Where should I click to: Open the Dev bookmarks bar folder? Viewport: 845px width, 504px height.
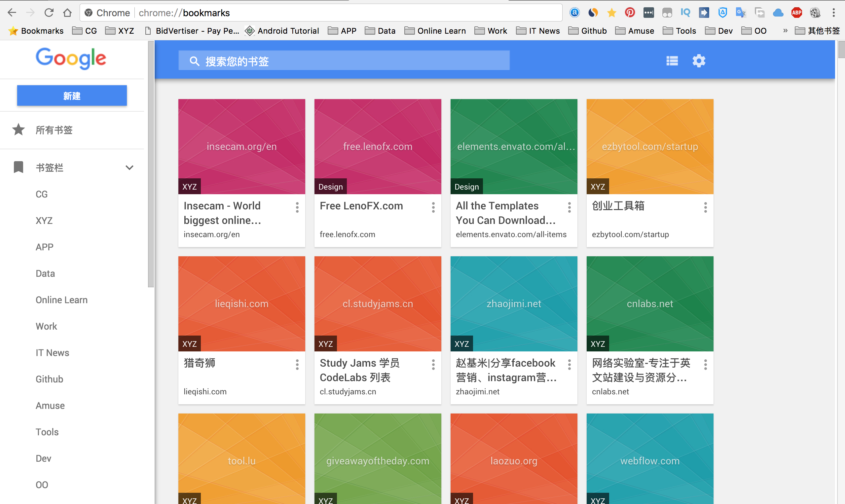click(x=719, y=31)
